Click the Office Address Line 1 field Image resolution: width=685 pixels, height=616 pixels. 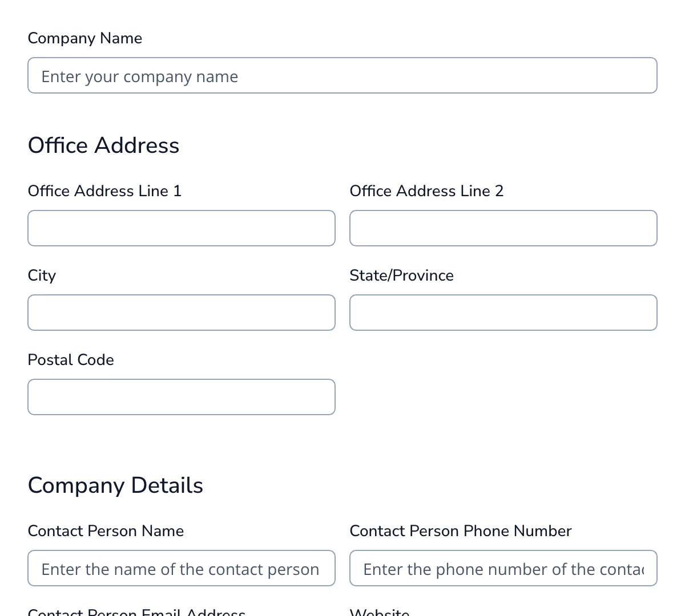click(181, 228)
